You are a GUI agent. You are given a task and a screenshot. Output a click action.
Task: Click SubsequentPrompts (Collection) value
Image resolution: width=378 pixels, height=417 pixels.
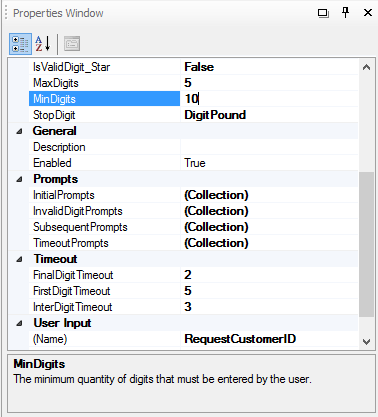pos(216,227)
